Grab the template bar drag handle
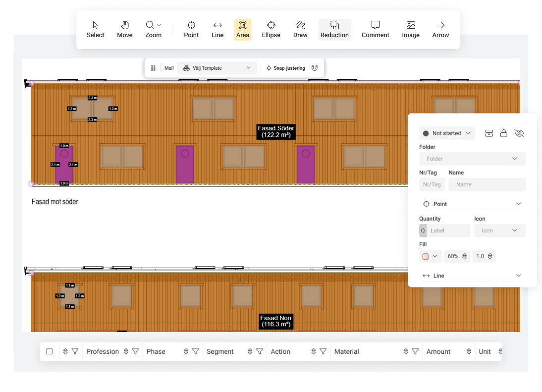 point(153,68)
